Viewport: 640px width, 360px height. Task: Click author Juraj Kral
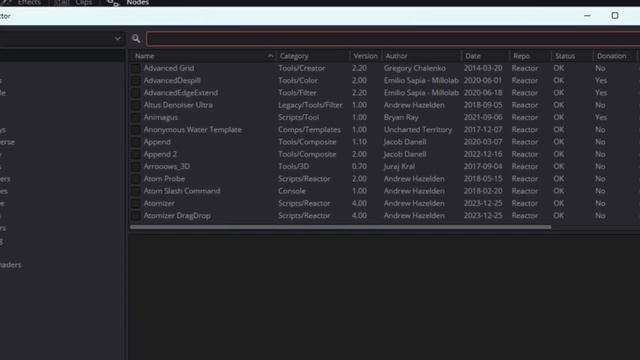click(x=399, y=167)
